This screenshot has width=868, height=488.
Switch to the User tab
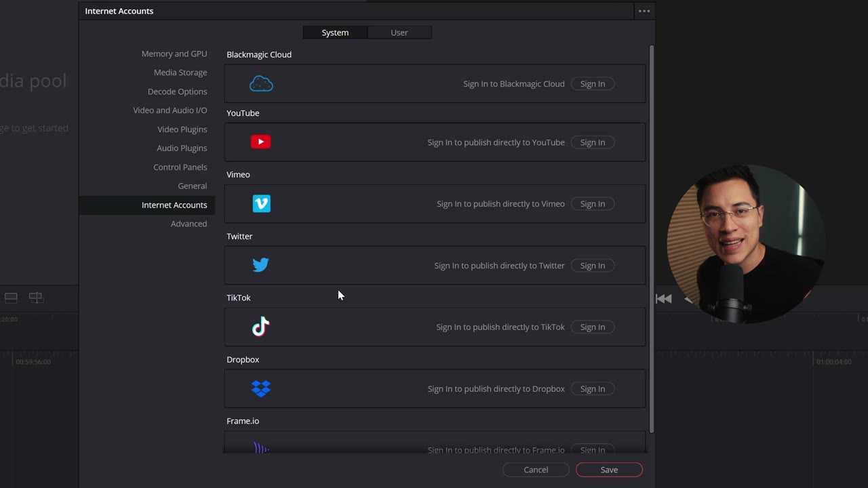point(399,33)
